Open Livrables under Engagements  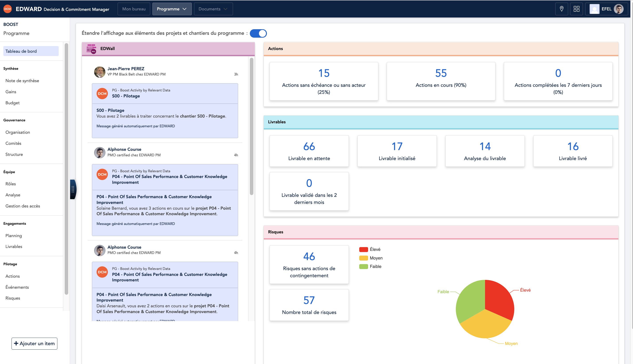[14, 246]
